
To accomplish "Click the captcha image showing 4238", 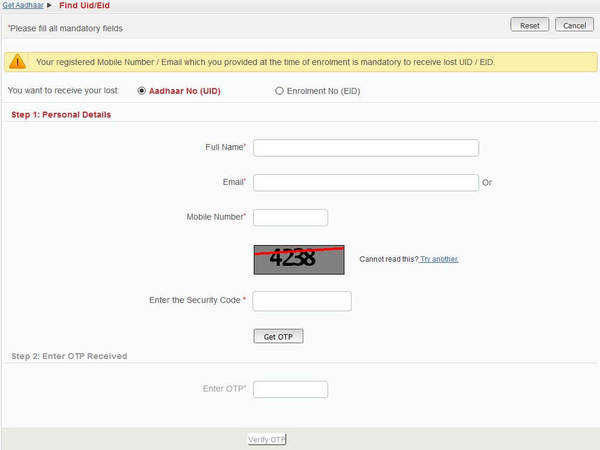I will [x=299, y=258].
